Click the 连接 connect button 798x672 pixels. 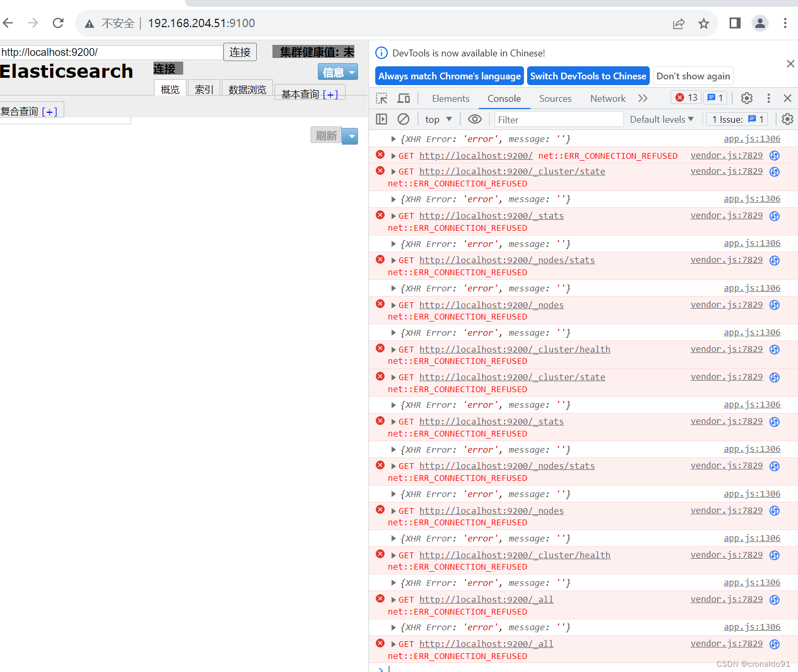(x=240, y=52)
